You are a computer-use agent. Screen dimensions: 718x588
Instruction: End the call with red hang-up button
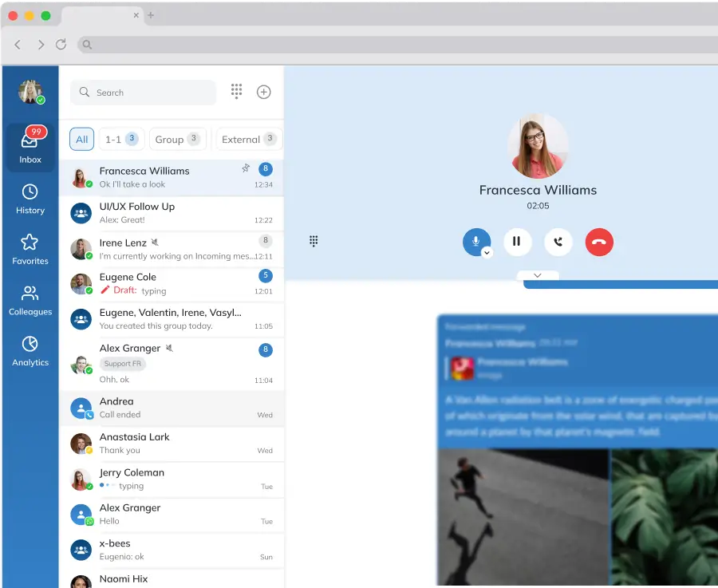point(599,242)
